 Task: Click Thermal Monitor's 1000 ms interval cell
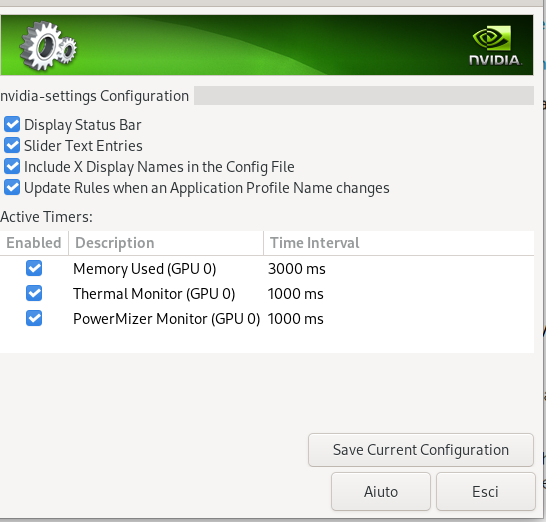pyautogui.click(x=296, y=294)
